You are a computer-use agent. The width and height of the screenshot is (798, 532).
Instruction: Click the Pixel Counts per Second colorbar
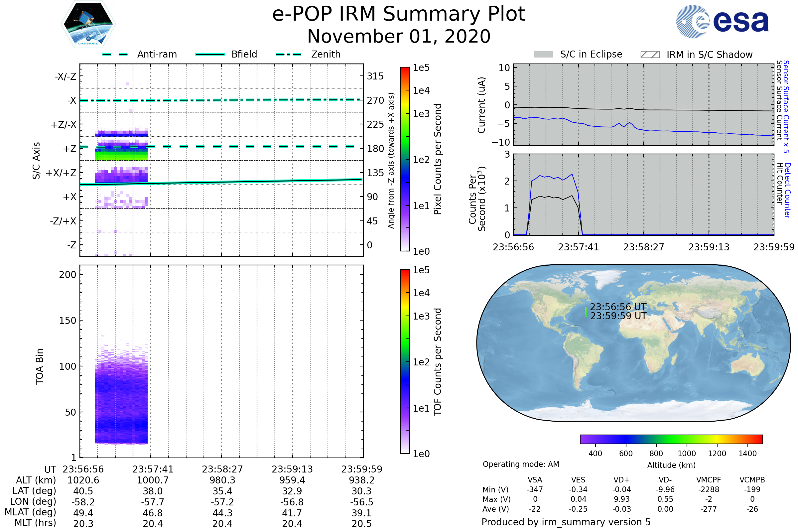(x=405, y=159)
